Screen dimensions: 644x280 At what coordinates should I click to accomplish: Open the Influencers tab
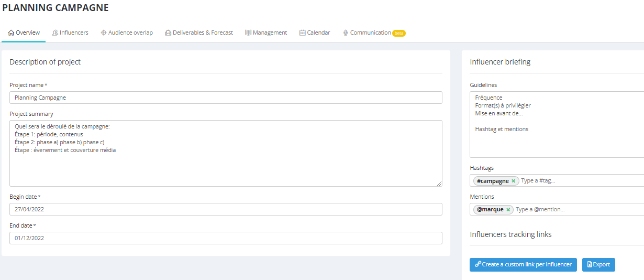(x=74, y=33)
